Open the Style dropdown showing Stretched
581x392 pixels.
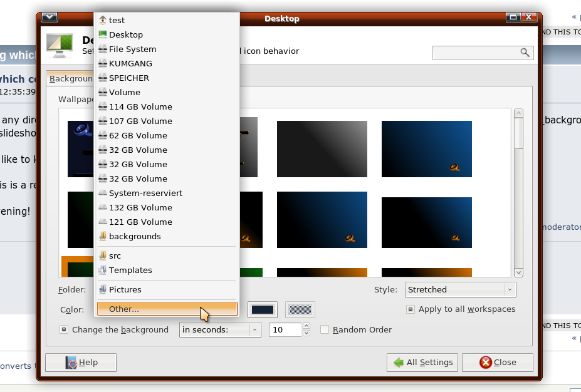point(460,290)
